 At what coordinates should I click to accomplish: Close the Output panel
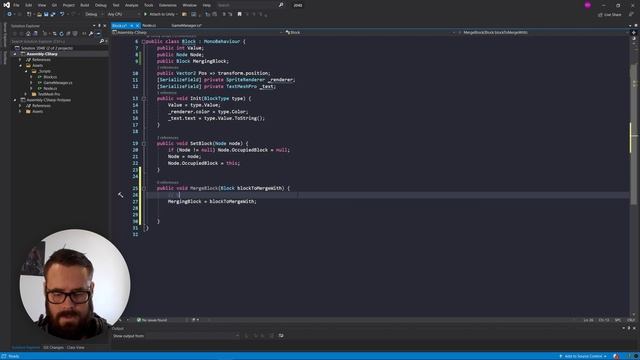pos(634,328)
